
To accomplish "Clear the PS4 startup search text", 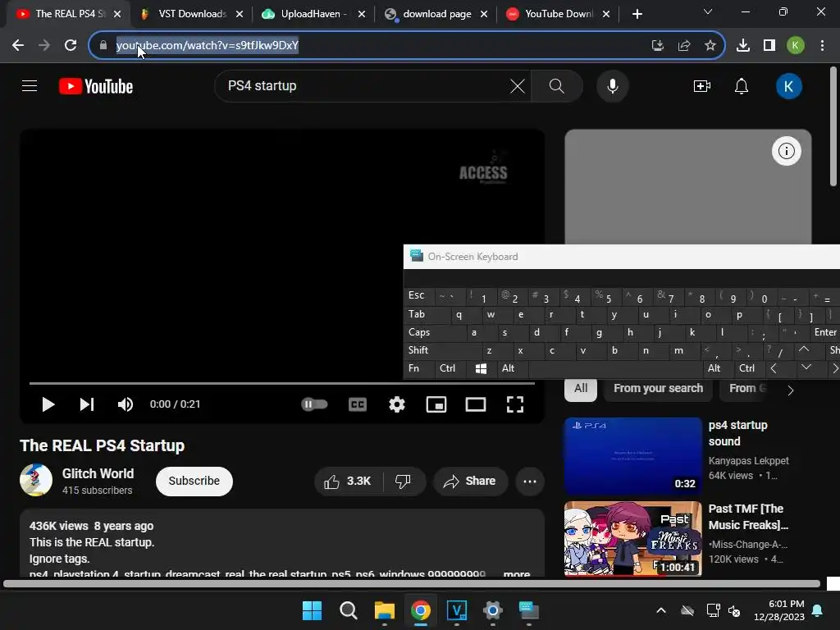I will pyautogui.click(x=517, y=85).
